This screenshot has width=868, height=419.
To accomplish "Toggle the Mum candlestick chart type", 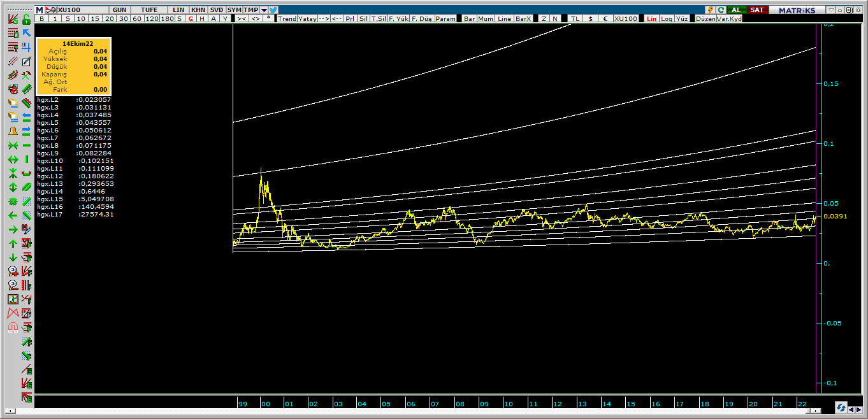I will coord(486,18).
